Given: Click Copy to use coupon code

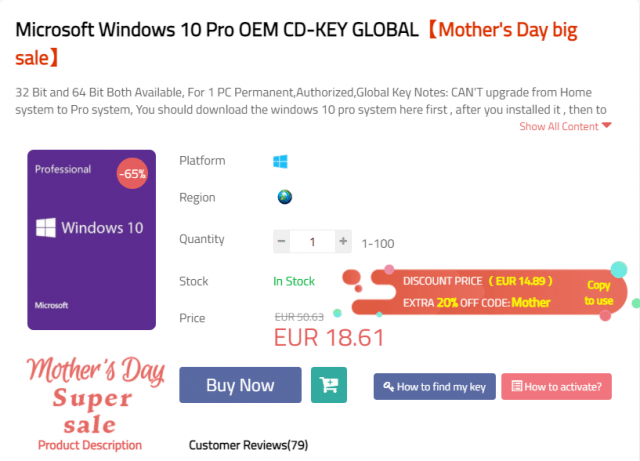Looking at the screenshot, I should tap(598, 293).
